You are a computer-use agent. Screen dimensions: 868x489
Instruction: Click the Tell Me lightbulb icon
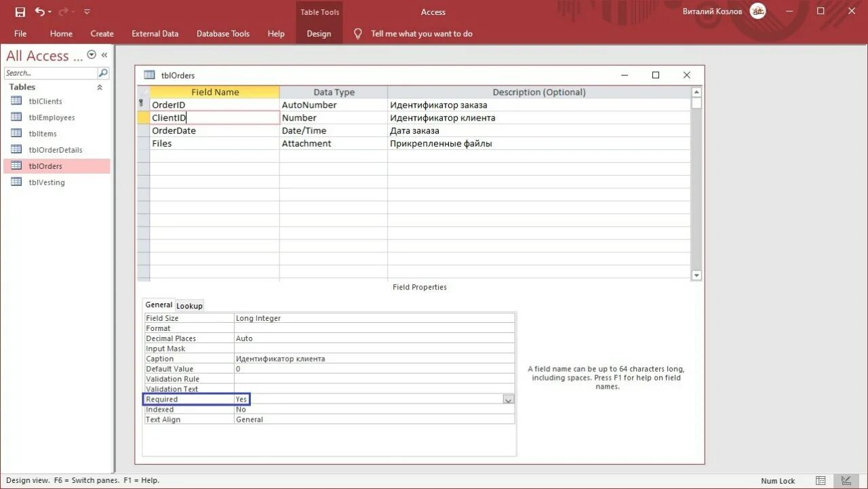coord(357,33)
